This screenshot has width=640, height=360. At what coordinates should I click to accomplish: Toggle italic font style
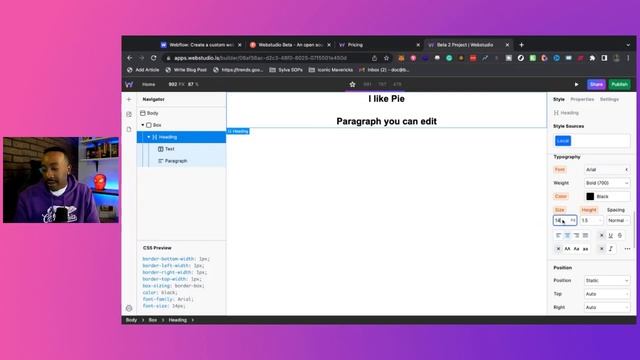611,249
